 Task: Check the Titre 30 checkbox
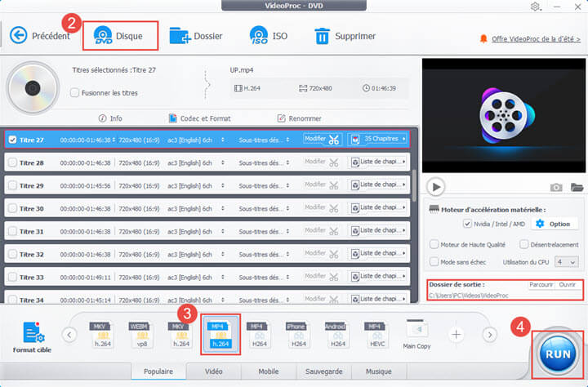click(13, 208)
